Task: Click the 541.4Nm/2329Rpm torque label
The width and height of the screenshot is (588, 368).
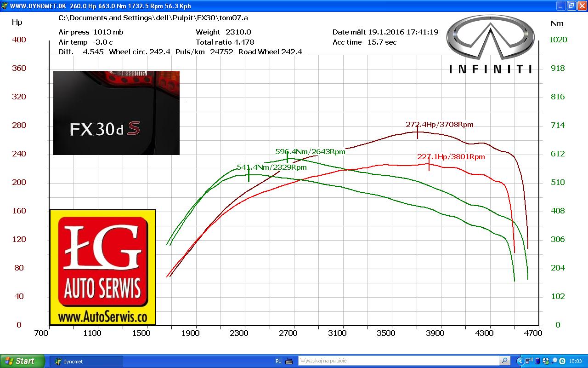Action: (x=271, y=167)
